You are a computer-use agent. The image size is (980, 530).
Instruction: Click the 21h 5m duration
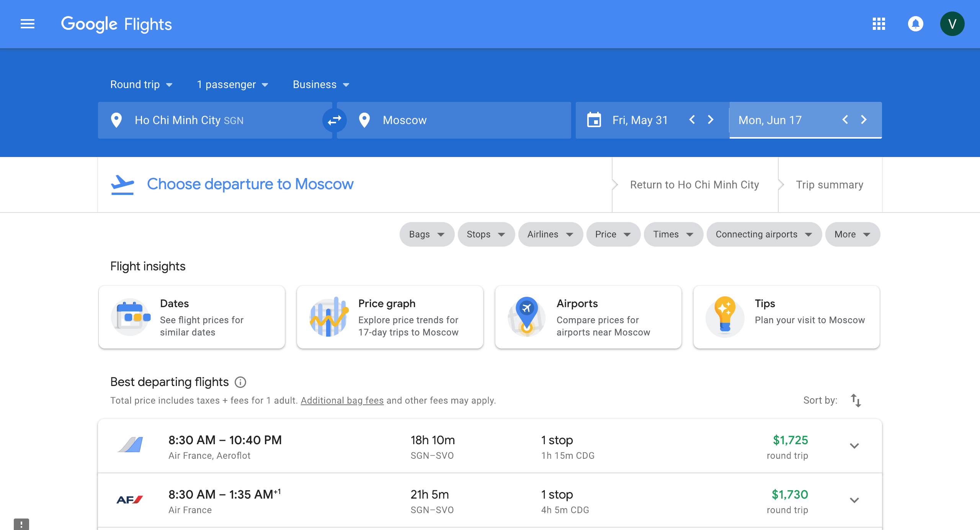(x=430, y=495)
